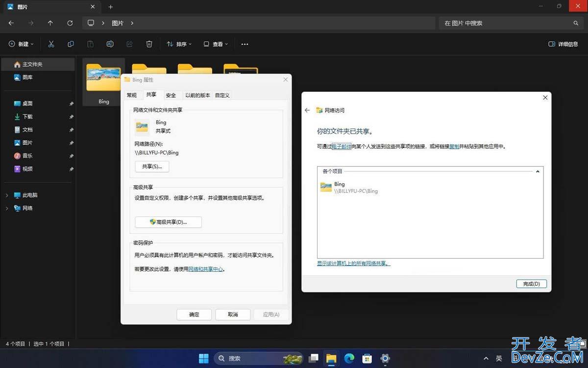588x368 pixels.
Task: Go back in Explorer navigation
Action: (11, 23)
